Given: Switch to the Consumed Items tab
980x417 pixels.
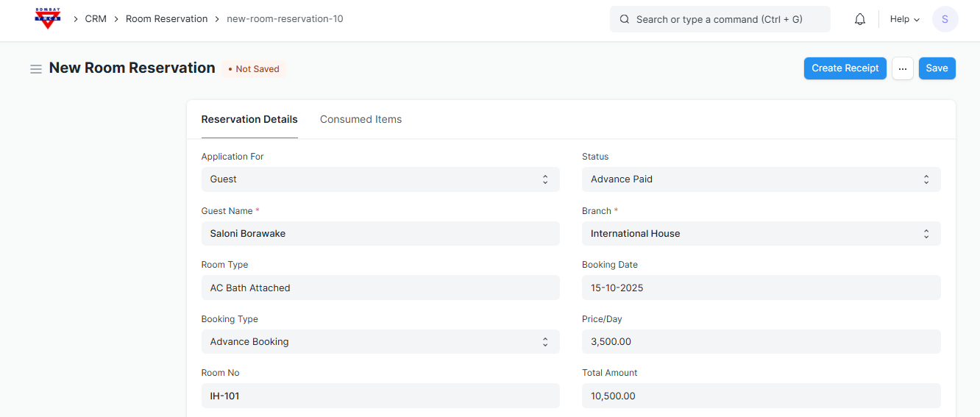Looking at the screenshot, I should tap(361, 120).
